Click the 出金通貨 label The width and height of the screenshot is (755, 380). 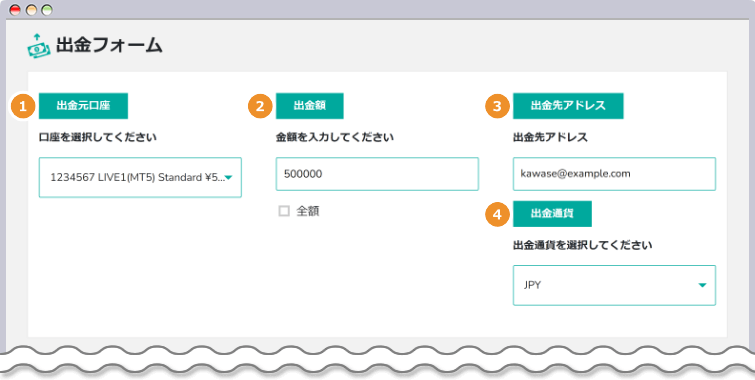tap(552, 214)
